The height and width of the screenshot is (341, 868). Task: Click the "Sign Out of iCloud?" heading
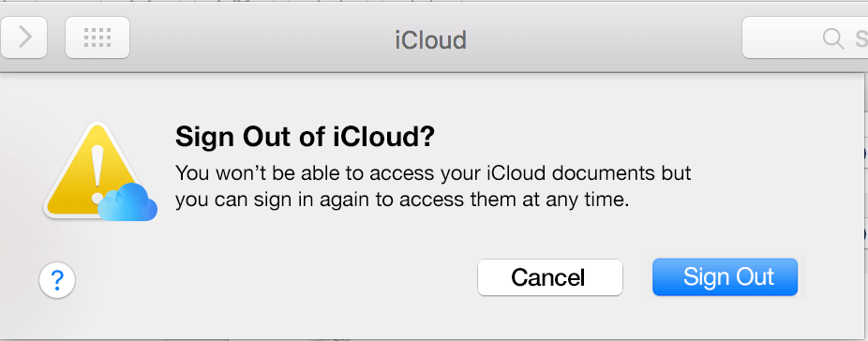(305, 137)
